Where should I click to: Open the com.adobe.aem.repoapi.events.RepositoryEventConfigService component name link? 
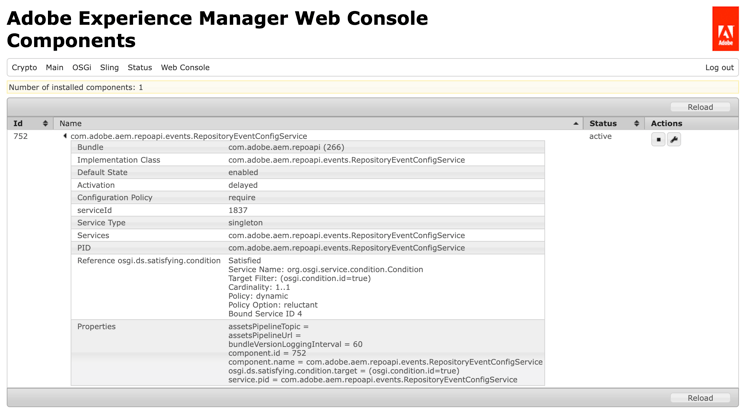(x=189, y=136)
